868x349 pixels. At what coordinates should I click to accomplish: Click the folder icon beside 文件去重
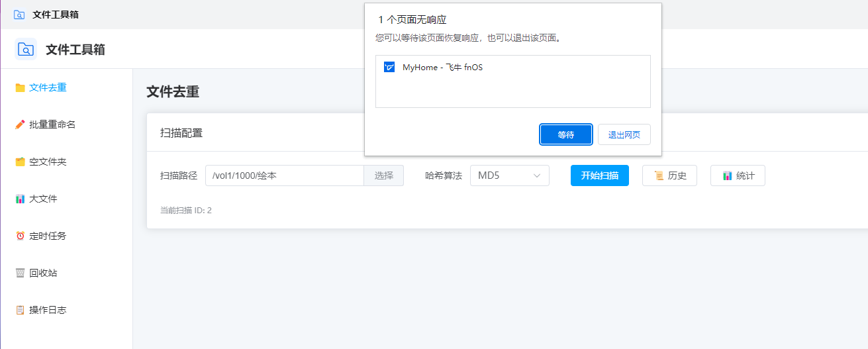20,87
